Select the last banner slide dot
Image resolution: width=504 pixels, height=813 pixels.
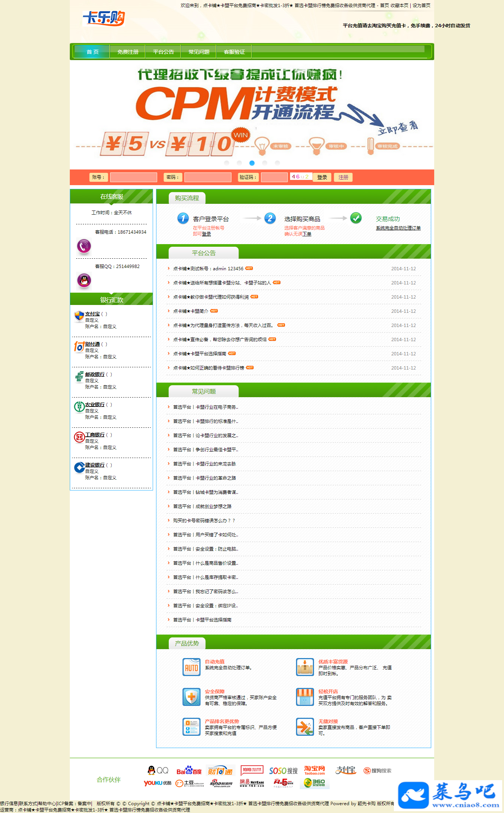click(x=277, y=163)
